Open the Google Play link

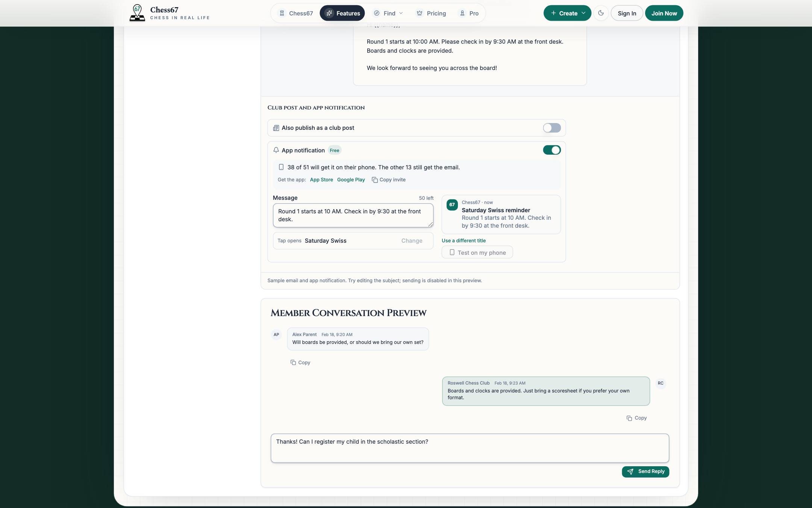351,180
